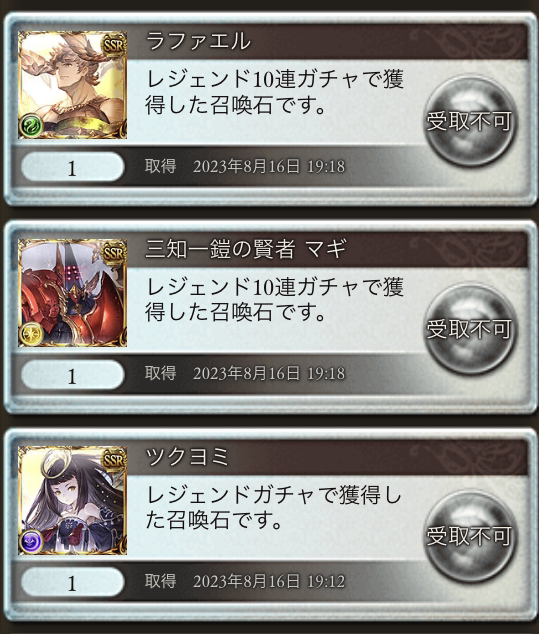Screen dimensions: 539x634
Task: Click the quantity 1 field under ラファエル
Action: pyautogui.click(x=73, y=167)
